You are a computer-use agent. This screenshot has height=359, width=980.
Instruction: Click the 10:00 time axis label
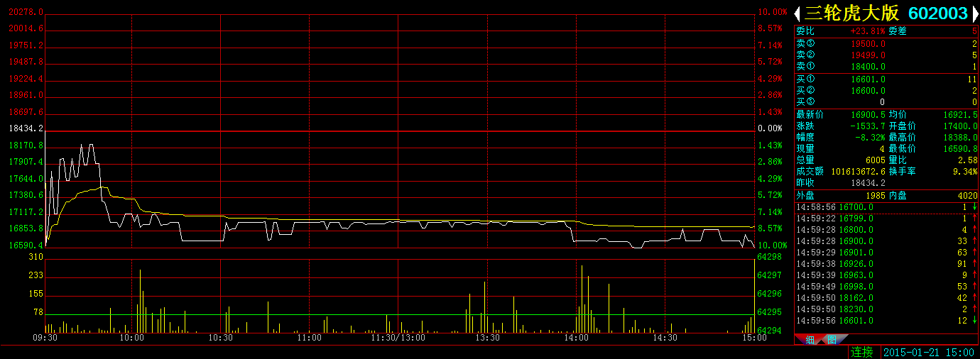(132, 338)
